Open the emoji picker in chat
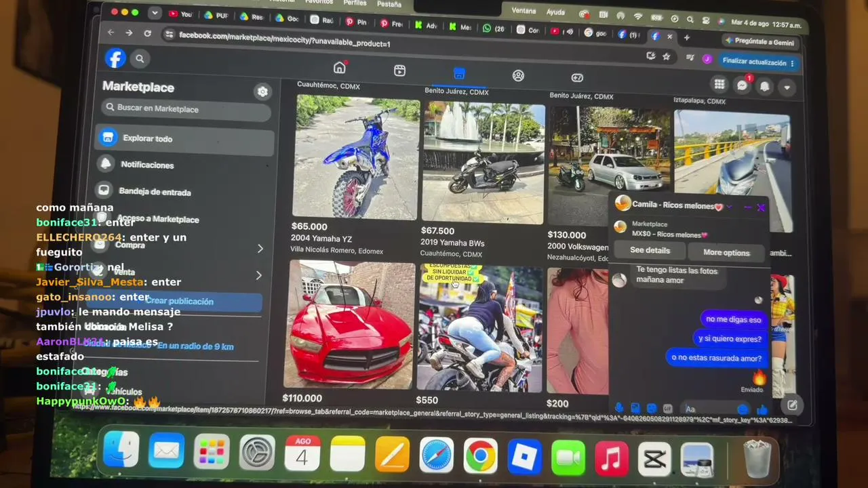 click(x=743, y=409)
